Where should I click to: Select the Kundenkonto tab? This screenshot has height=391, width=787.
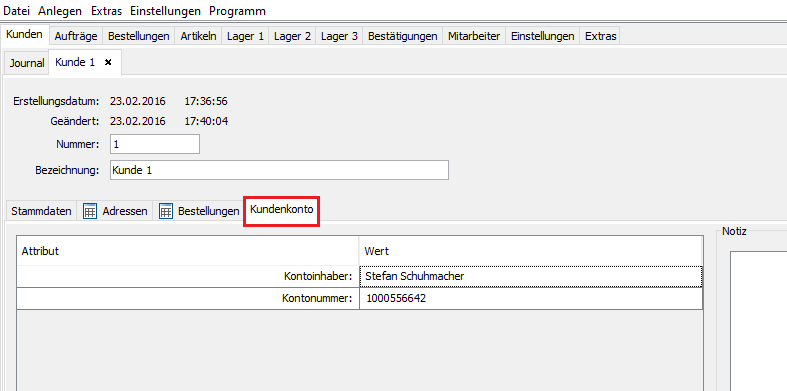click(282, 210)
